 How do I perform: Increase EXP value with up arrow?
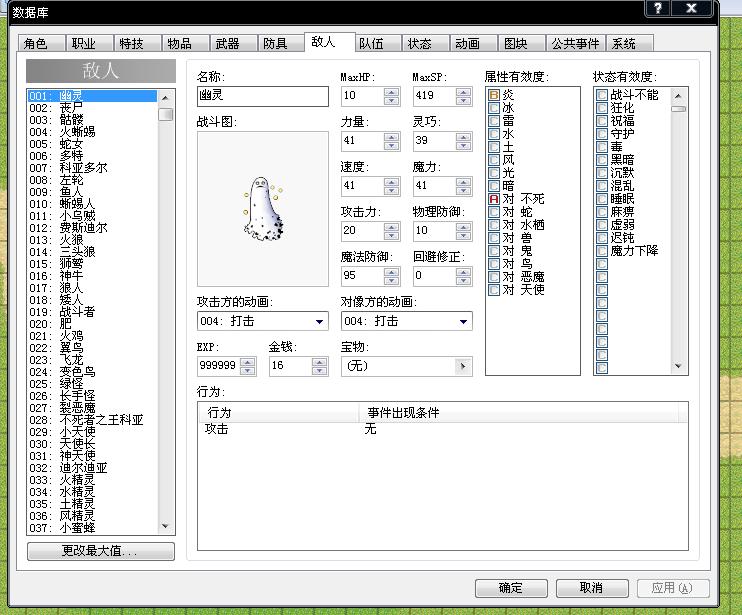(247, 362)
